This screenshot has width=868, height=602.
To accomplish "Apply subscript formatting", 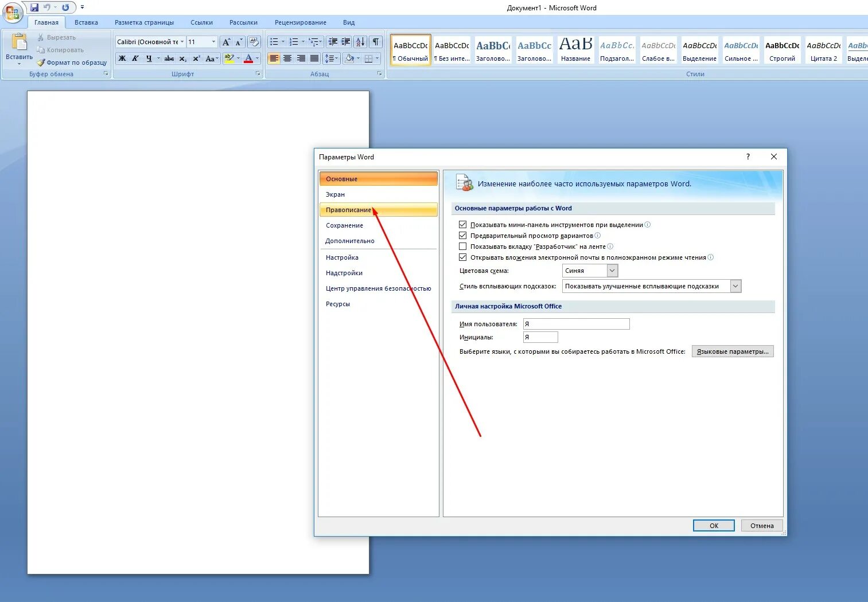I will coord(182,58).
